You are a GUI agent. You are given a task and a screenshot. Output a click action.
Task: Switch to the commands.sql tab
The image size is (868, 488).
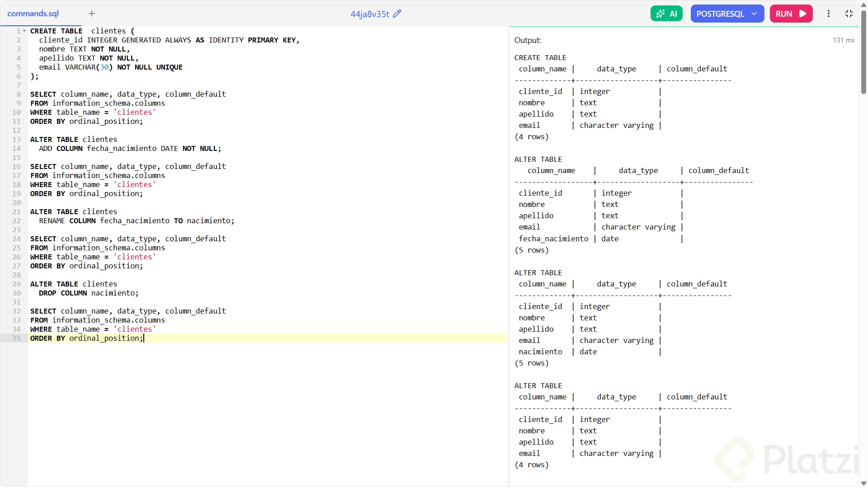point(33,14)
